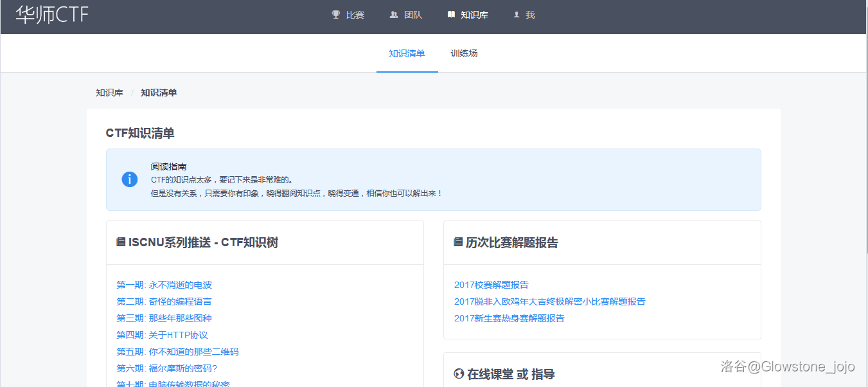Click the trophy icon beside 比赛
Image resolution: width=868 pixels, height=387 pixels.
coord(335,14)
